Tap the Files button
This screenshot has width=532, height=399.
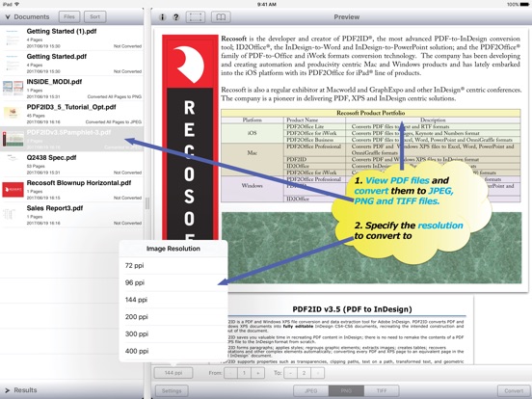[x=69, y=16]
